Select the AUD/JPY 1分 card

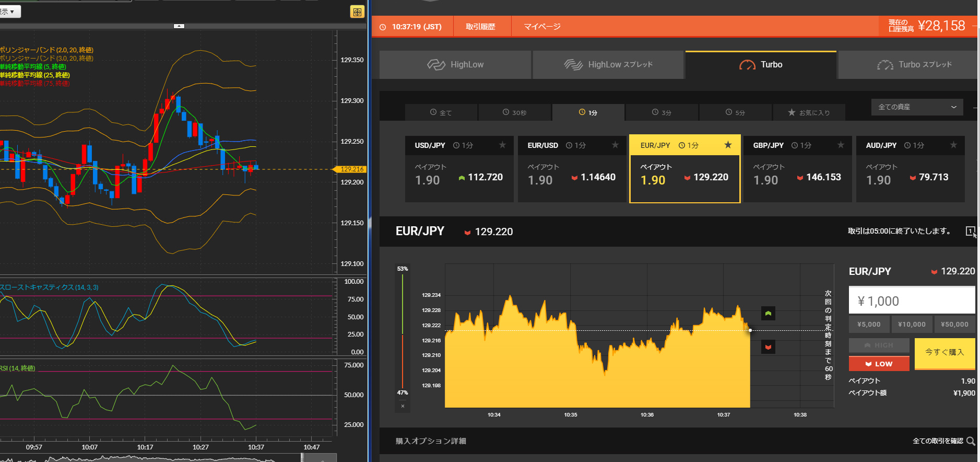[x=911, y=169]
